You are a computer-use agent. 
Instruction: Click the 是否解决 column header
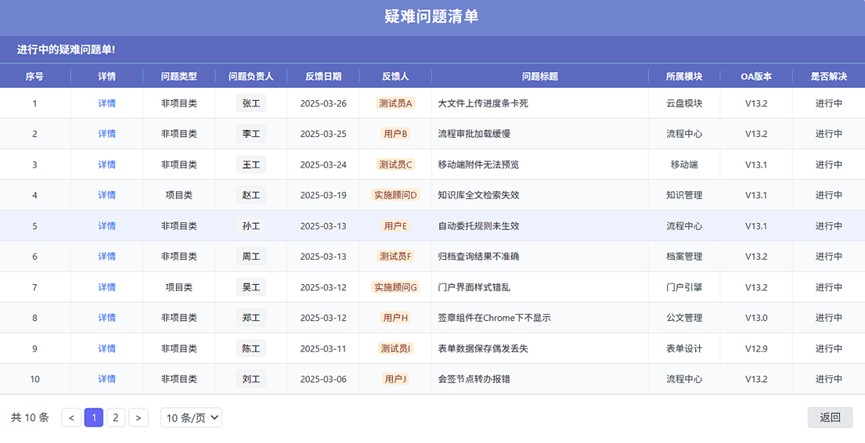828,76
